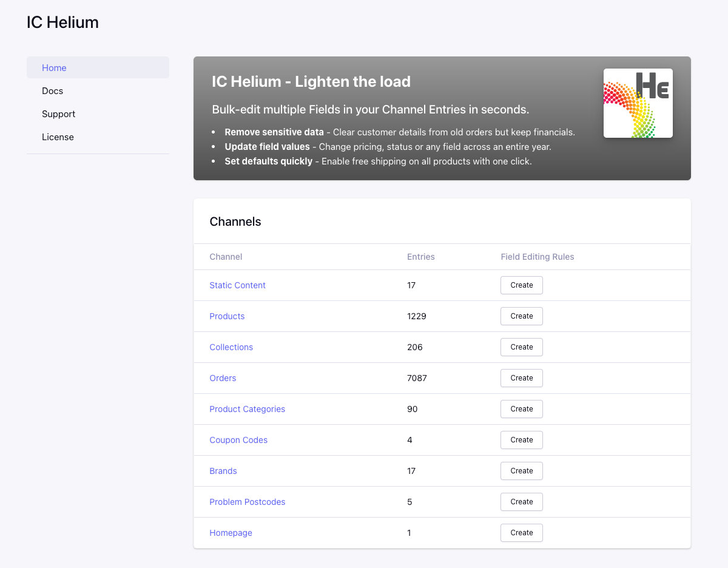
Task: Go to Docs in the sidebar
Action: [52, 91]
